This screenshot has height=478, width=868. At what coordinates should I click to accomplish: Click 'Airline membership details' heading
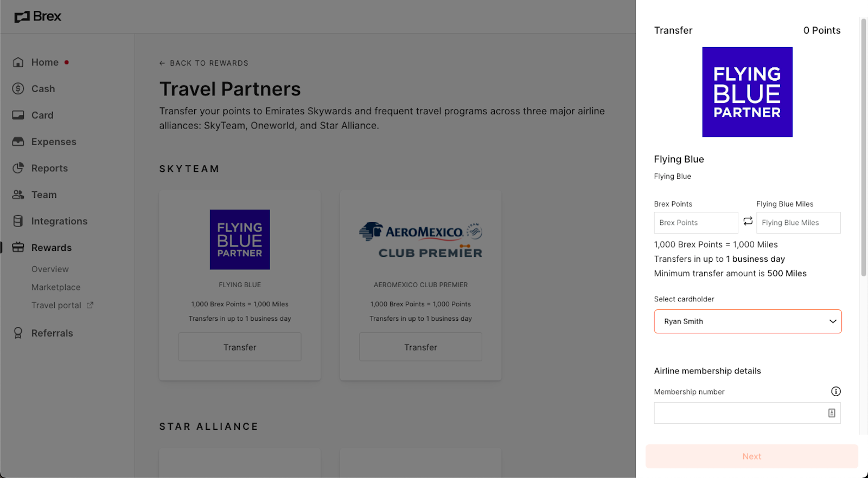click(707, 371)
